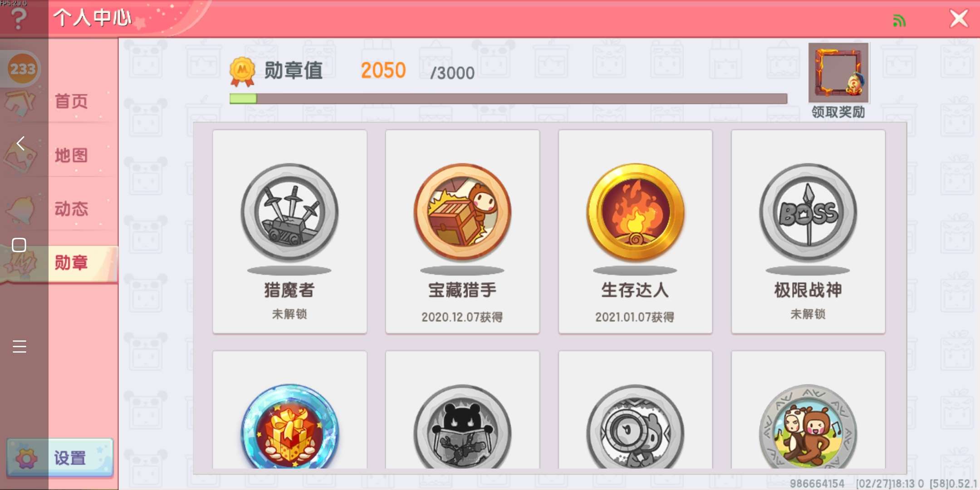This screenshot has height=490, width=980.
Task: Switch to the 首页 tab
Action: tap(71, 101)
